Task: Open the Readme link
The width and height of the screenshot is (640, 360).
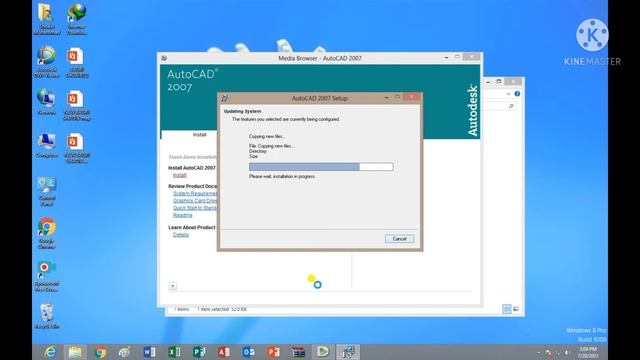Action: pyautogui.click(x=182, y=215)
